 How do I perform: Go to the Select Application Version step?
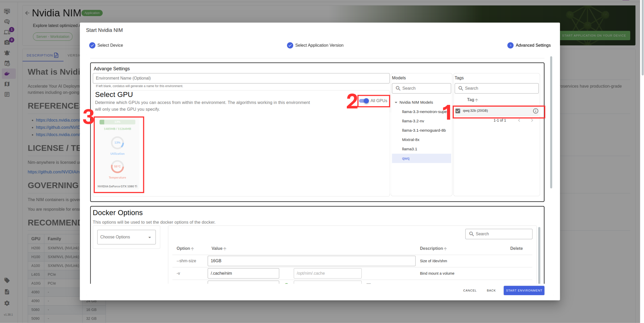point(315,45)
